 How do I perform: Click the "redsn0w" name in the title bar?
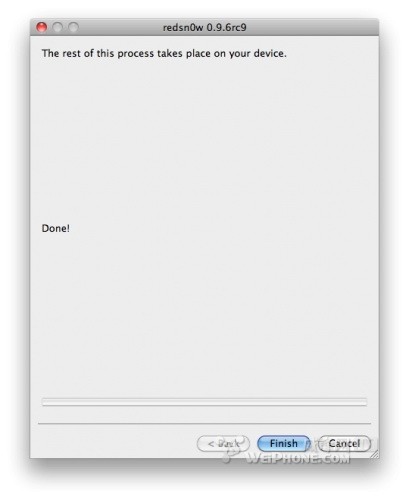click(183, 27)
